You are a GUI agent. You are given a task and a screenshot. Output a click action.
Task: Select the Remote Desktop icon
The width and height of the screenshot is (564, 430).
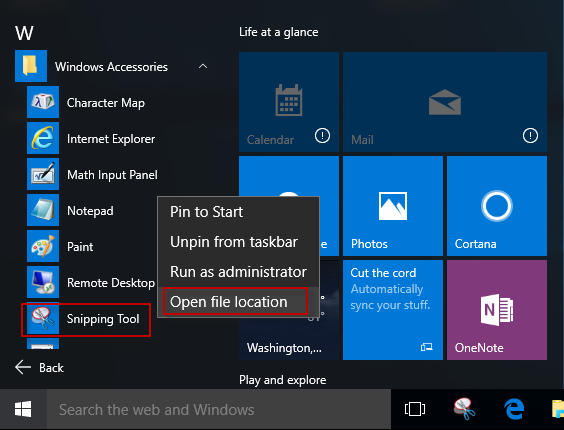[x=43, y=282]
